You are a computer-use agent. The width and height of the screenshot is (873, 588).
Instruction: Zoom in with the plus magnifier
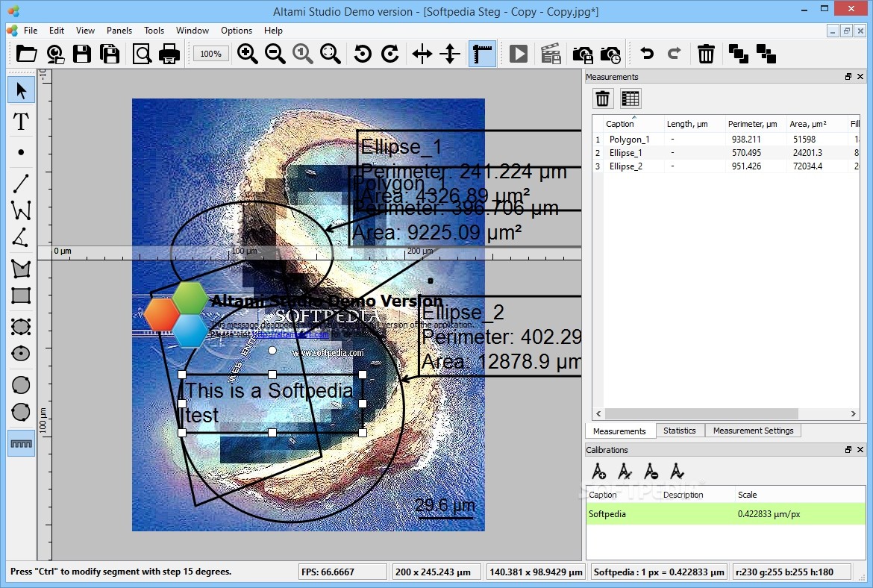[x=247, y=54]
